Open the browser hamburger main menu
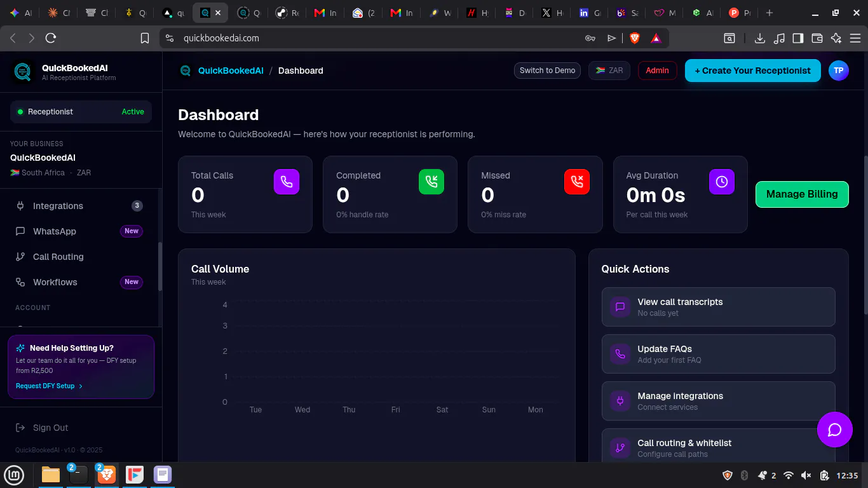This screenshot has height=488, width=868. pyautogui.click(x=855, y=38)
